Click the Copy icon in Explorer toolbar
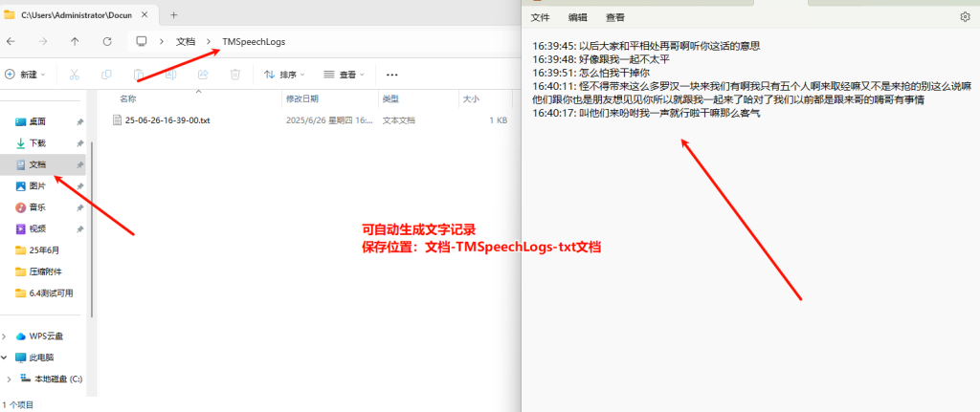The width and height of the screenshot is (980, 412). tap(106, 75)
